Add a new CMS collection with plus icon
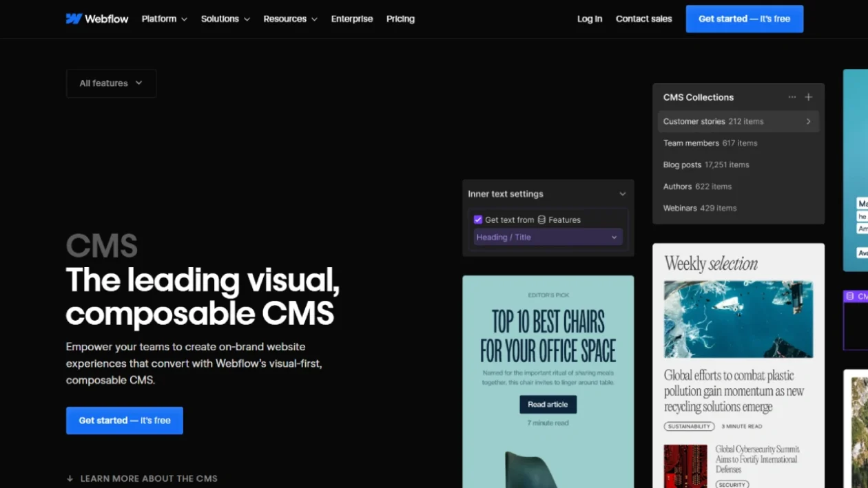Image resolution: width=868 pixels, height=488 pixels. tap(809, 97)
